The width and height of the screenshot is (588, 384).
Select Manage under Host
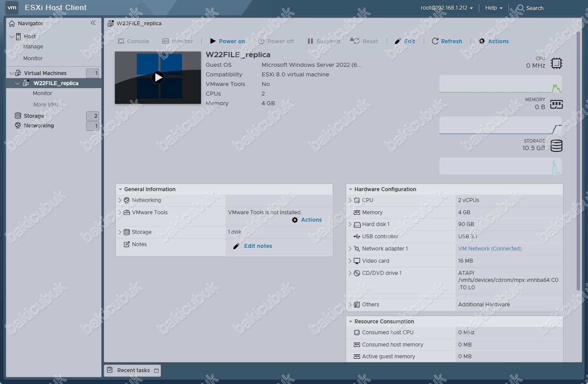coord(33,47)
